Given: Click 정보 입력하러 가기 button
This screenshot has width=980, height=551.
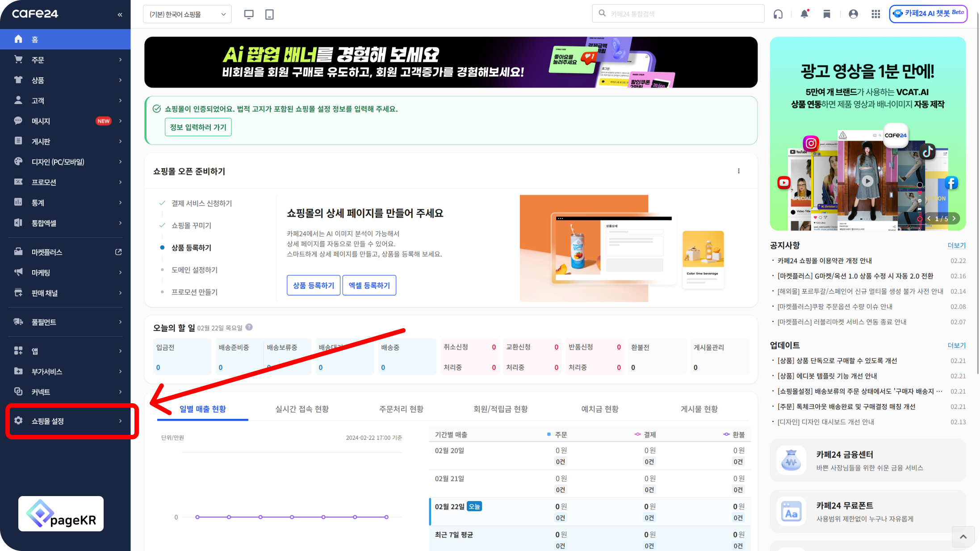Looking at the screenshot, I should pos(198,127).
